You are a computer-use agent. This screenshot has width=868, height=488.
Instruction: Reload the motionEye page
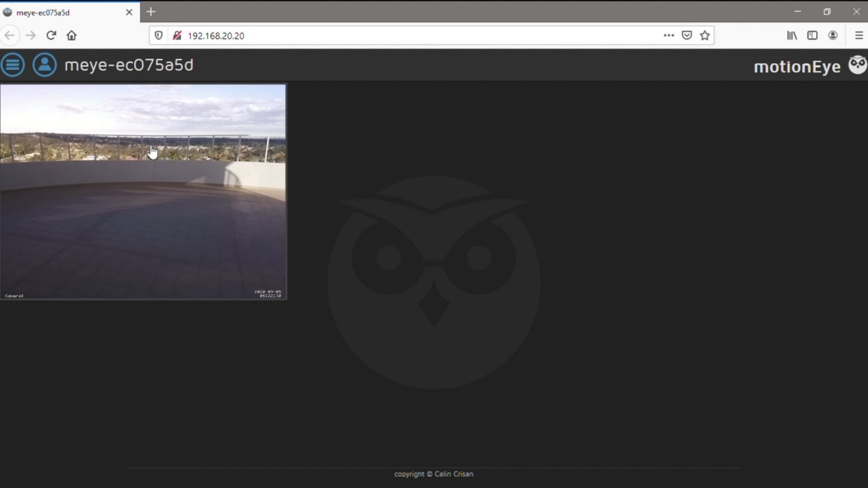pyautogui.click(x=51, y=35)
